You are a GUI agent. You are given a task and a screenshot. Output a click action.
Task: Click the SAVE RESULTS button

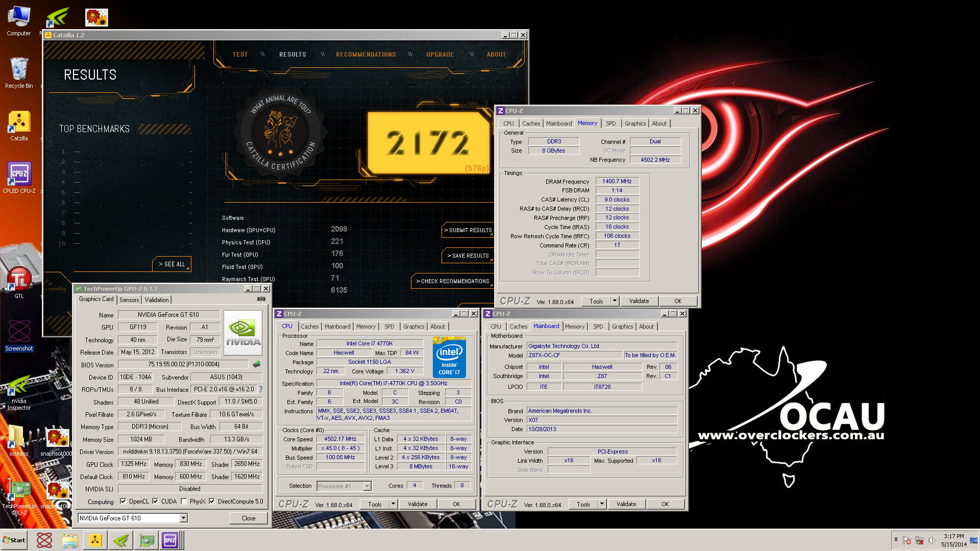(x=468, y=256)
